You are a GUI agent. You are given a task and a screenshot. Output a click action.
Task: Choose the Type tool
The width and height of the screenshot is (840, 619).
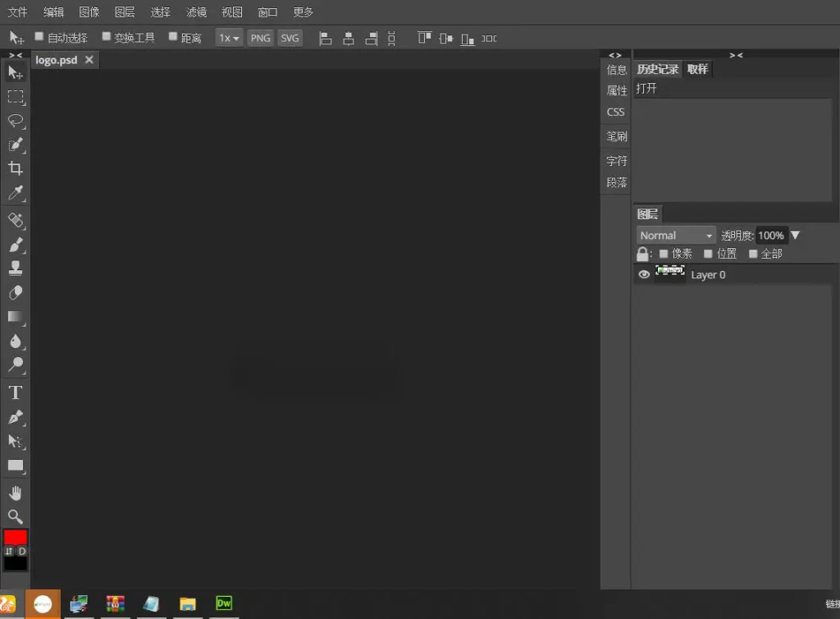point(15,392)
